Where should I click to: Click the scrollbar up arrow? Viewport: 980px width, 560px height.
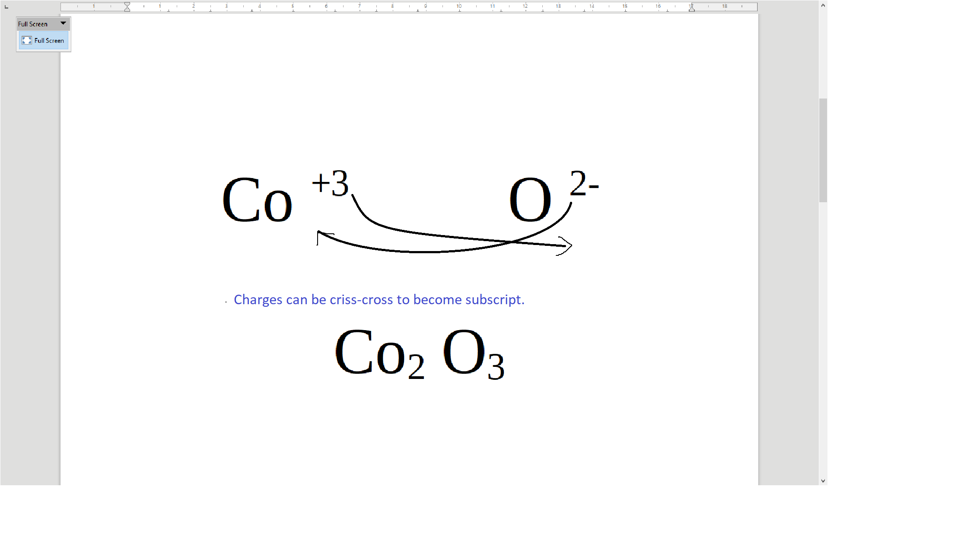point(823,6)
